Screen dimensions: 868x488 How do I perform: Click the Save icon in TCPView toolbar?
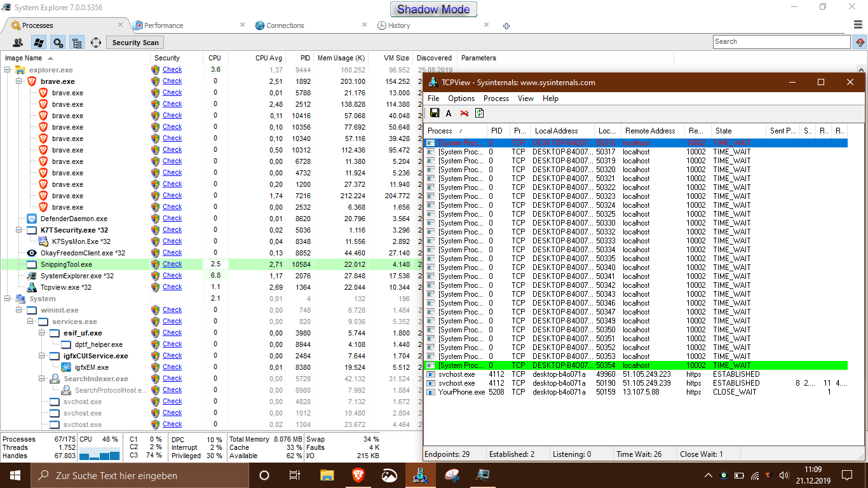pos(435,113)
